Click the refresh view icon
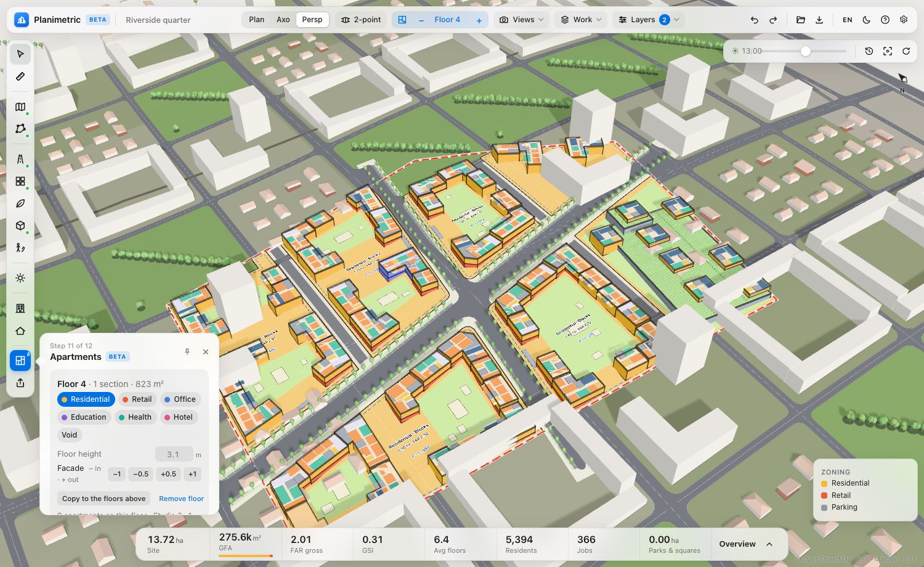924x567 pixels. coord(906,51)
